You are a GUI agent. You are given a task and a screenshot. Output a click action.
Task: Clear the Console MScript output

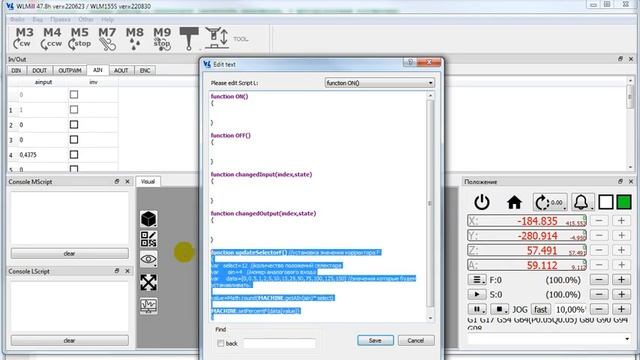(x=69, y=253)
